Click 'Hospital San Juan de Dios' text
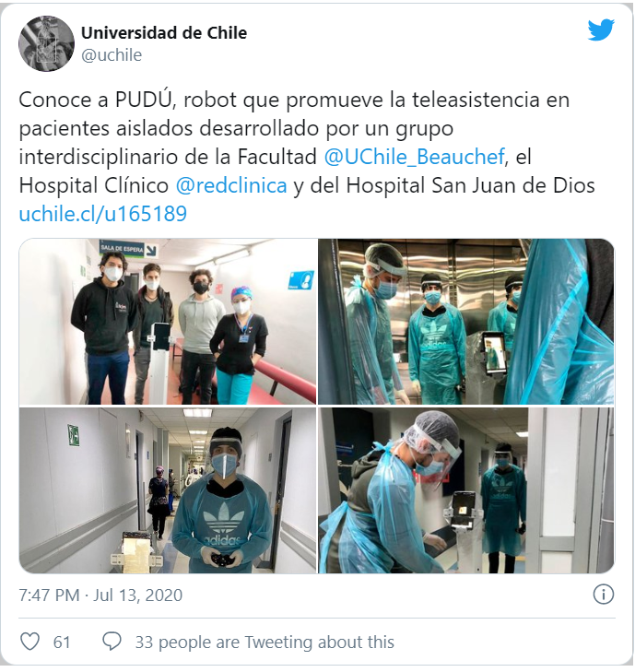The image size is (635, 672). (470, 185)
